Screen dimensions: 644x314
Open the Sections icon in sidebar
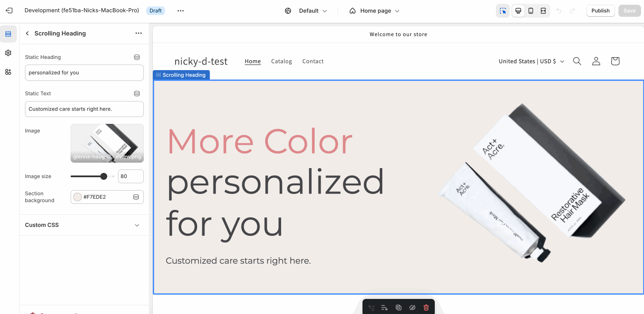tap(8, 34)
